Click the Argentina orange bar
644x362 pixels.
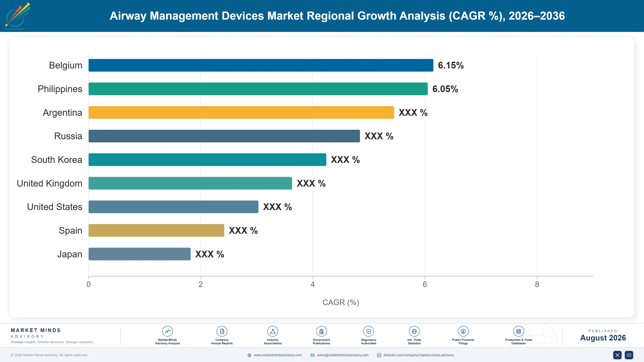(241, 112)
